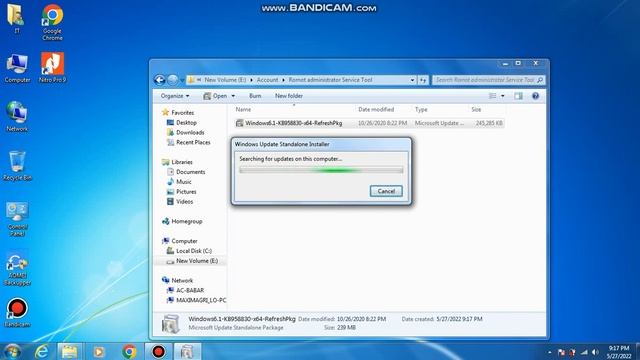Show hidden tray icons arrow
This screenshot has width=640, height=360.
[549, 352]
